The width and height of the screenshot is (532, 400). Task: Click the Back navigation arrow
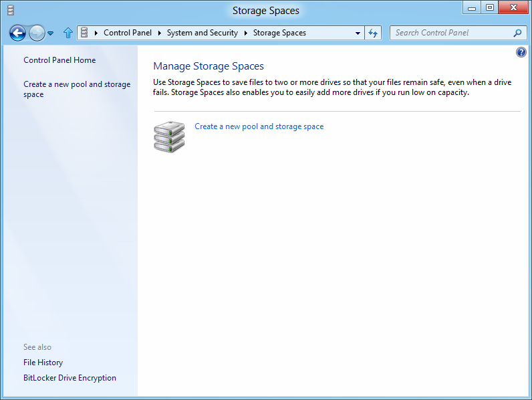[17, 33]
